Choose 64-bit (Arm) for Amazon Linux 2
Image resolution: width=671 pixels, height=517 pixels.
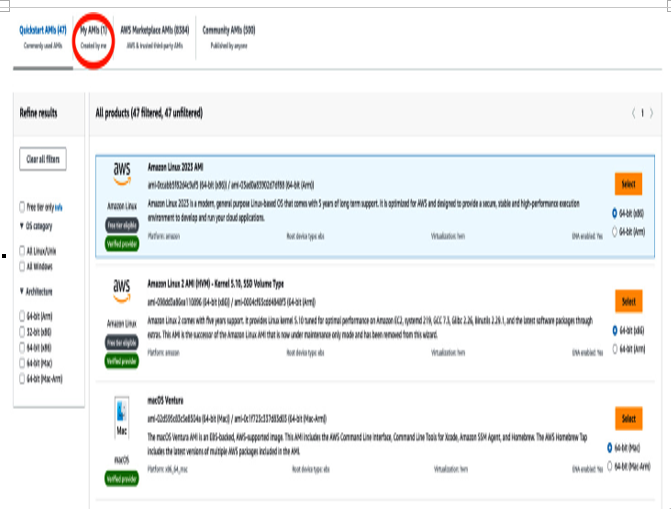[615, 349]
